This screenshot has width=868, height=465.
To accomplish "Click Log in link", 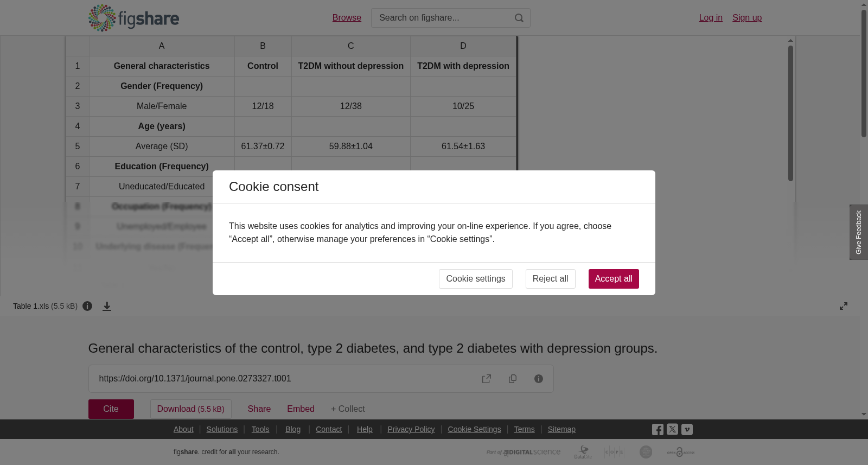I will 711,18.
